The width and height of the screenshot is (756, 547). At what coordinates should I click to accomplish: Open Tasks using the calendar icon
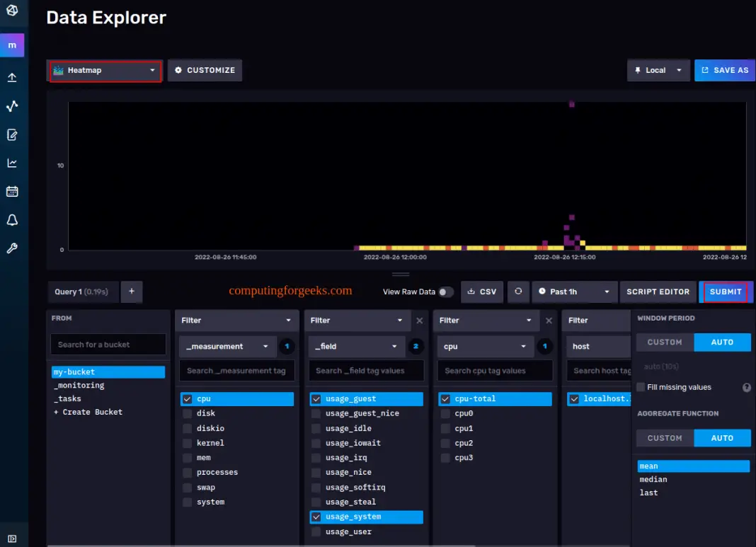coord(13,190)
